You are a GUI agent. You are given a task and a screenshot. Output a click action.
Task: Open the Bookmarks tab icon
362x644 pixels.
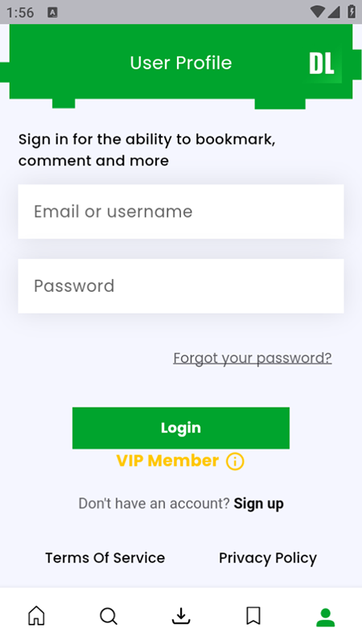coord(253,616)
